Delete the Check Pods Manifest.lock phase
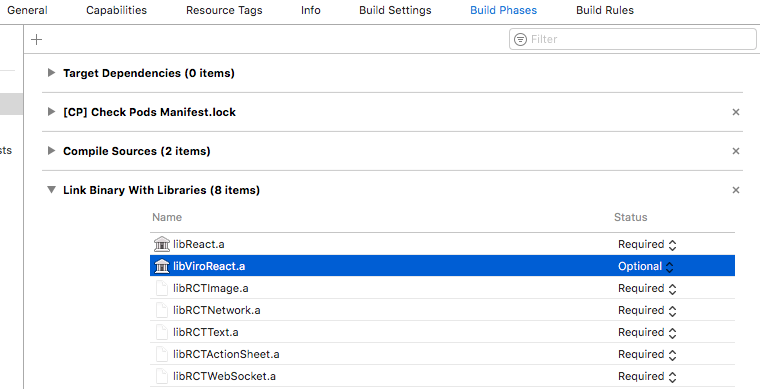This screenshot has height=389, width=760. pos(736,112)
